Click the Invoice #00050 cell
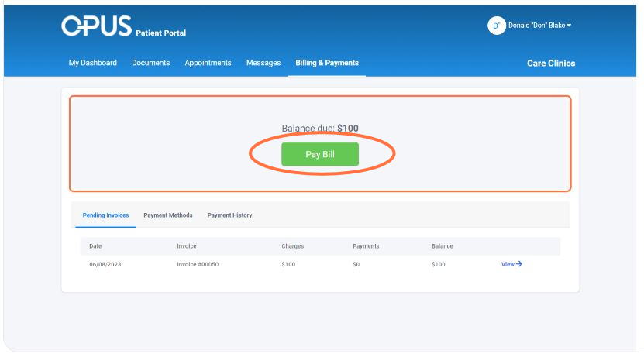 (x=198, y=264)
